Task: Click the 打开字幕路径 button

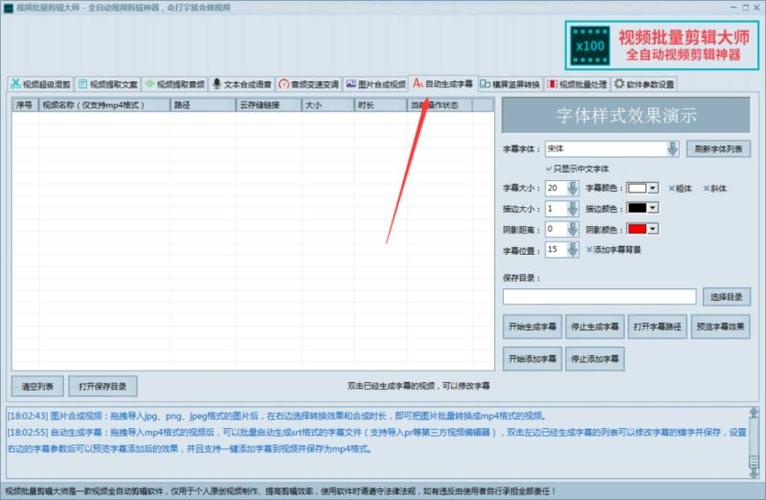Action: pos(657,326)
